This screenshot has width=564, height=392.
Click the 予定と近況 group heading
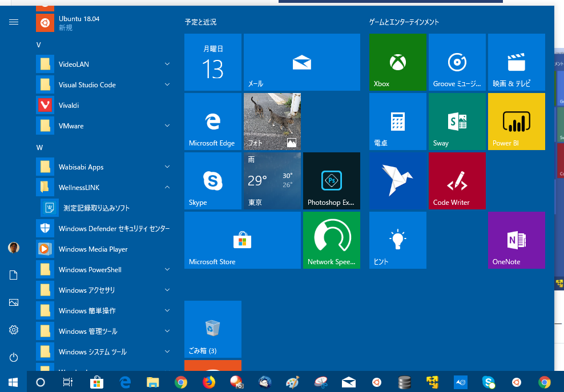point(201,22)
